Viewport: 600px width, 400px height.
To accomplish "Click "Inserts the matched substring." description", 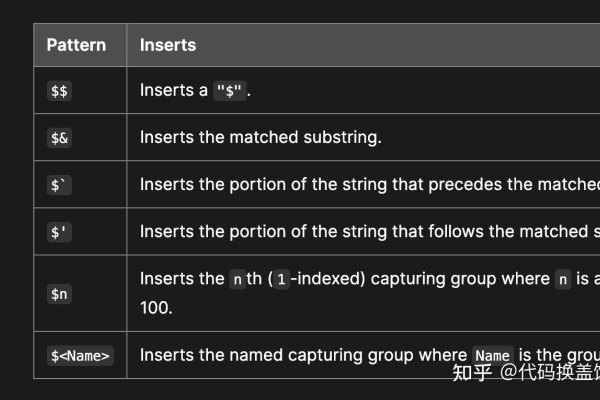I will tap(260, 137).
